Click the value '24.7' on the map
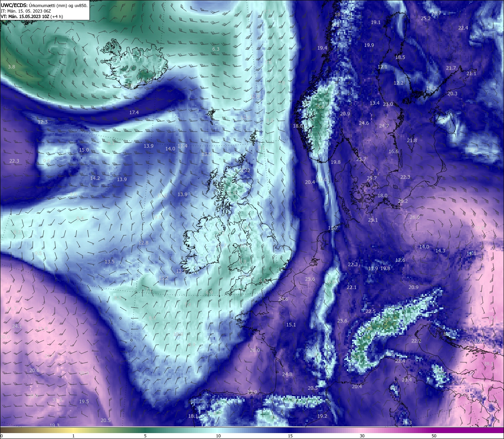 (384, 126)
